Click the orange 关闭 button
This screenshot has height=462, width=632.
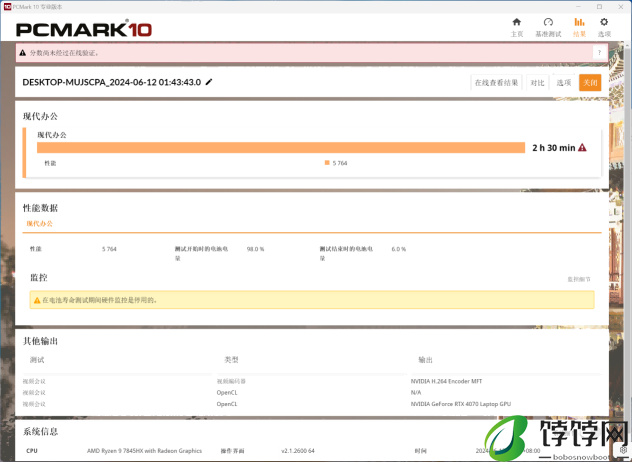click(590, 83)
